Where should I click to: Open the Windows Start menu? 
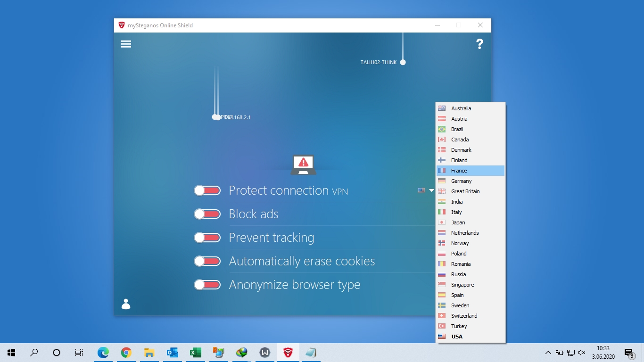tap(11, 353)
